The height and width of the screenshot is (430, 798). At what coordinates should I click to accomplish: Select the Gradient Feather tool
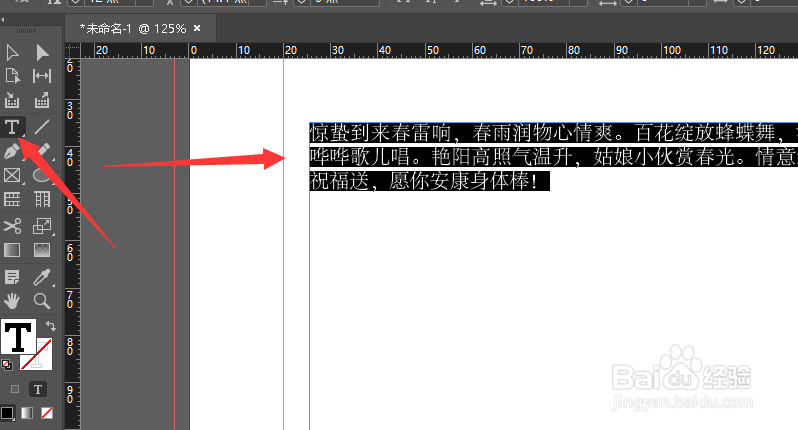[x=42, y=250]
